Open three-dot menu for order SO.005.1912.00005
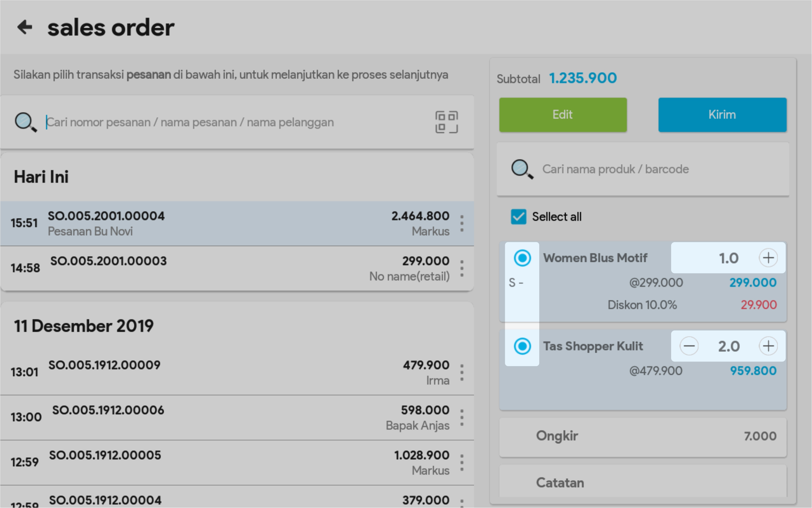 pyautogui.click(x=462, y=463)
